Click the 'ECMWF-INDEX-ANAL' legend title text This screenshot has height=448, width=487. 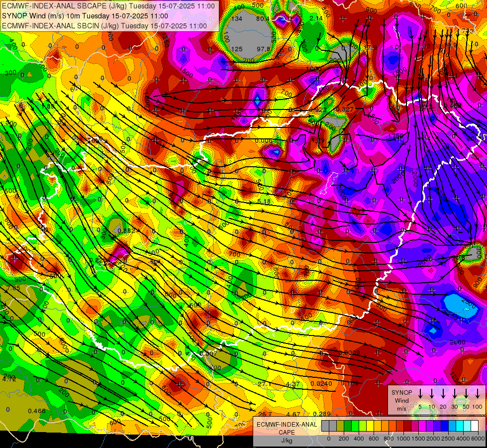(287, 425)
